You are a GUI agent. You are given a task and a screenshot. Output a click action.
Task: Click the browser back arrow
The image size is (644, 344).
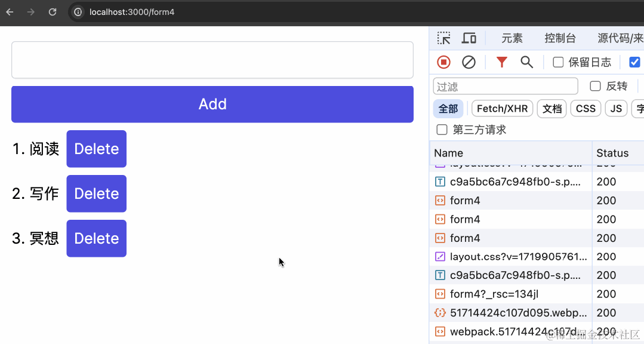[10, 12]
